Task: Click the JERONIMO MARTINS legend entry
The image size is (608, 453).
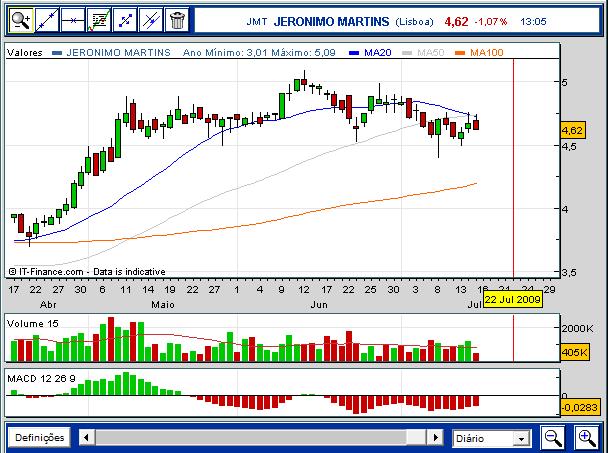Action: 118,52
